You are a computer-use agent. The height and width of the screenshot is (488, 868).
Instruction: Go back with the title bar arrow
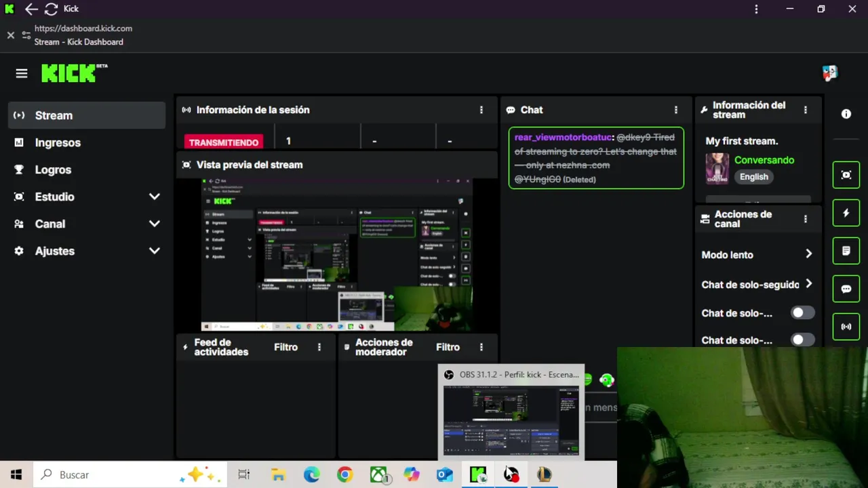click(x=31, y=9)
